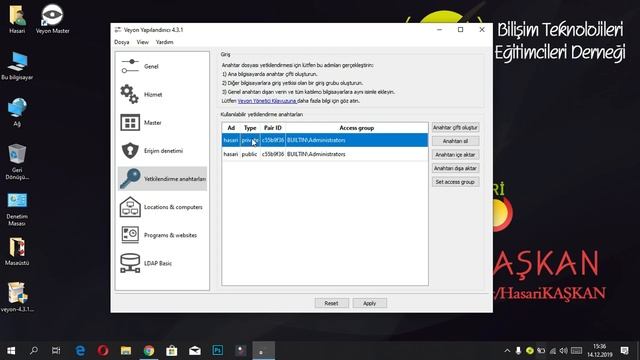
Task: Click the Anahtarı sil button
Action: pos(455,141)
